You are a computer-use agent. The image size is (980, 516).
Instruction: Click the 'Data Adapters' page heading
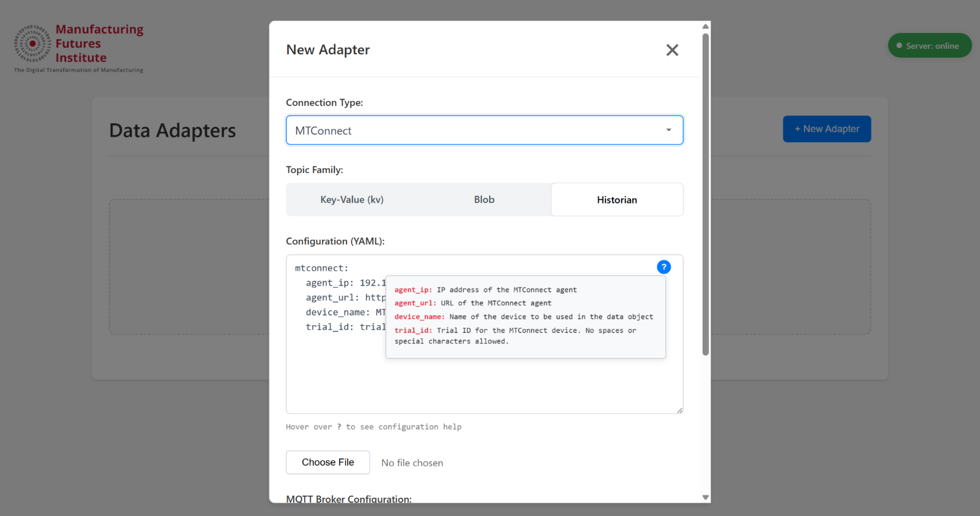click(172, 131)
